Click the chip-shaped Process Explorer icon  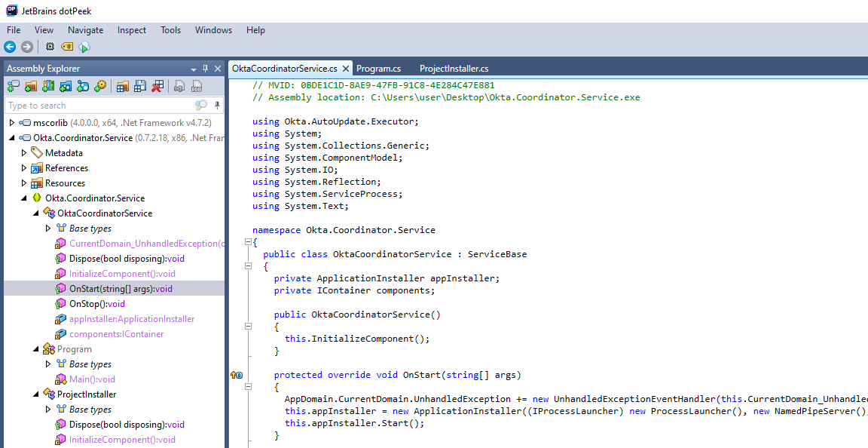(x=50, y=47)
